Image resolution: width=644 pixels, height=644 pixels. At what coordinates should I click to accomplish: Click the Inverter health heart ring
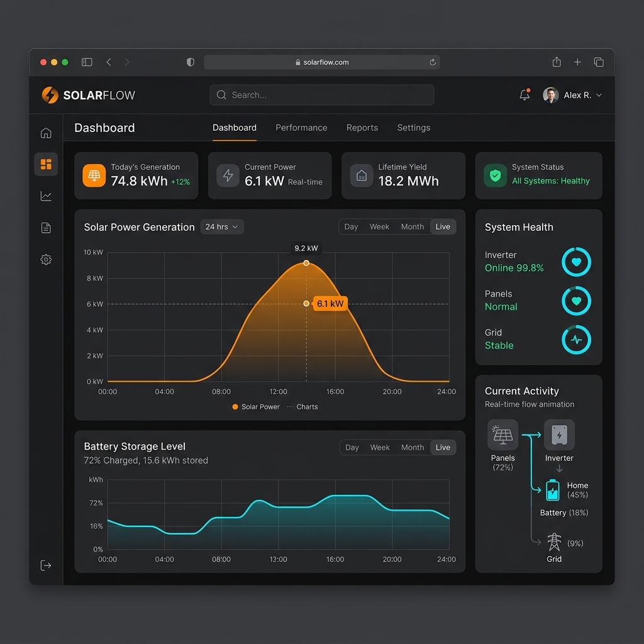576,262
